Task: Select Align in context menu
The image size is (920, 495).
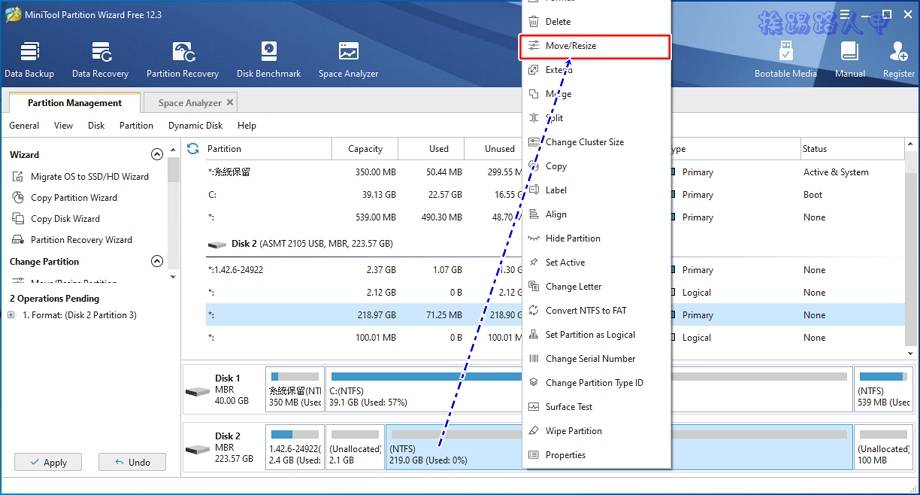Action: 596,214
